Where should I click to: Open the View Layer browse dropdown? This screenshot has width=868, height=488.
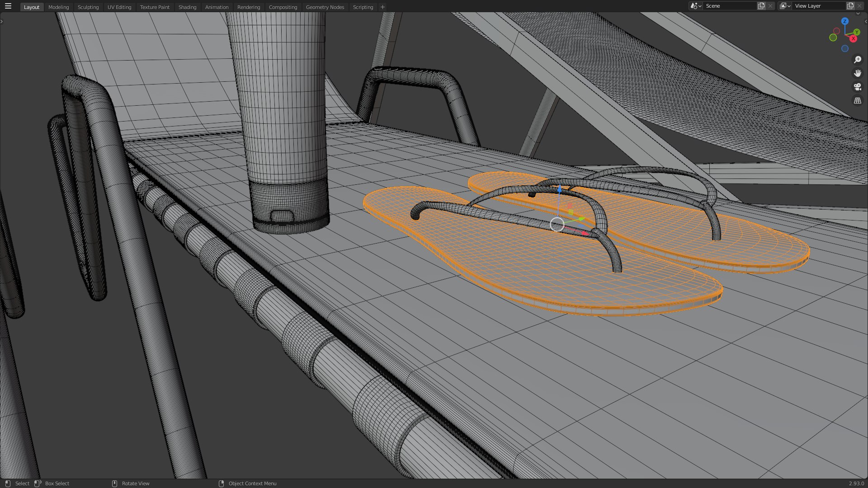[x=785, y=6]
